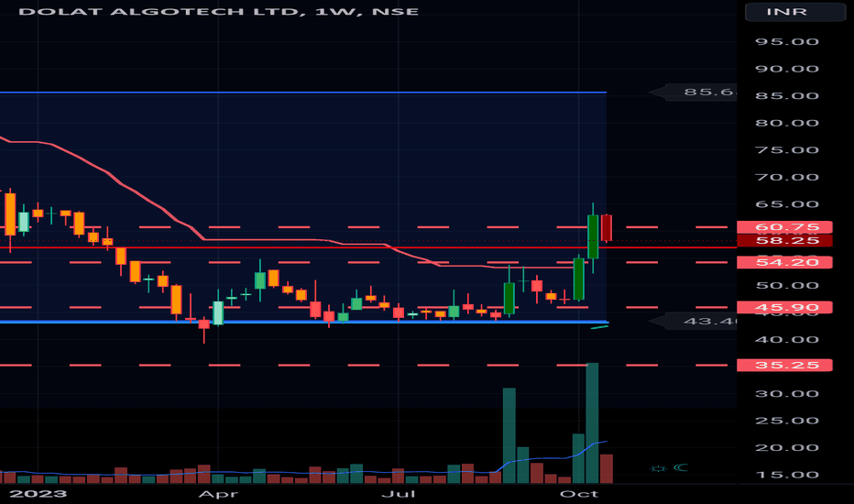Select the solid red horizontal line near 57
This screenshot has height=504, width=854.
tap(368, 247)
